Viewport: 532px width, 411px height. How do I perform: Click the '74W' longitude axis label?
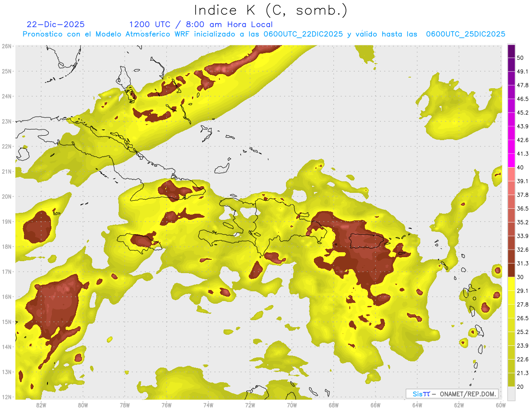(208, 405)
